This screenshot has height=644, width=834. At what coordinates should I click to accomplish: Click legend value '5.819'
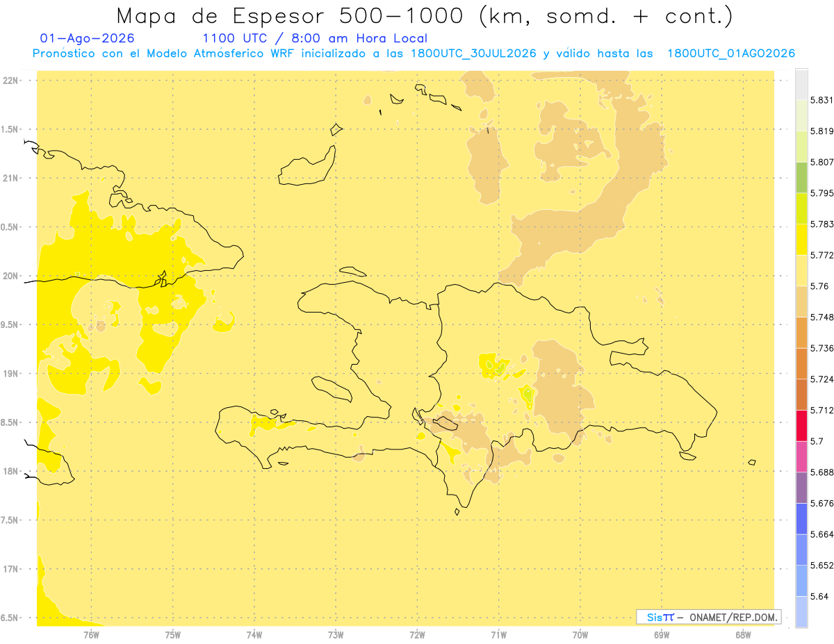tap(822, 131)
